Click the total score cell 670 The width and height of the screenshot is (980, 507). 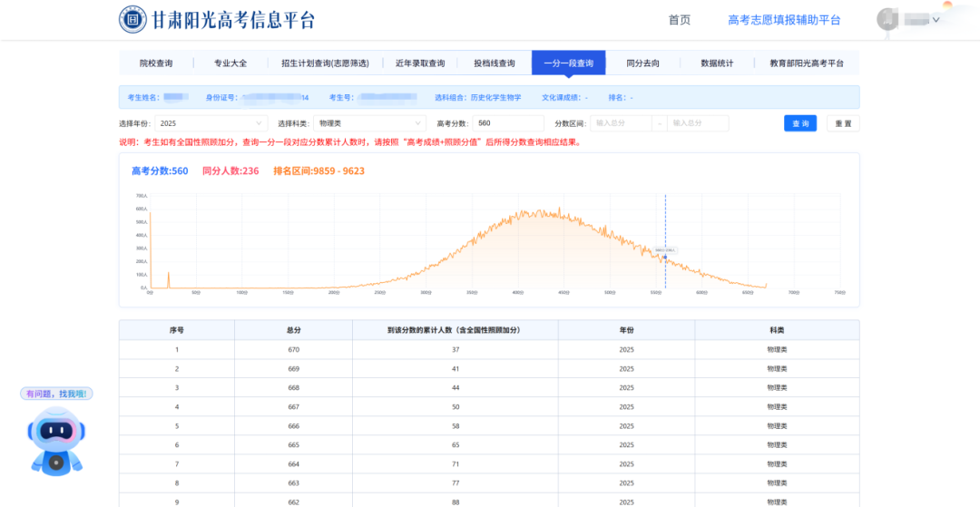(294, 350)
